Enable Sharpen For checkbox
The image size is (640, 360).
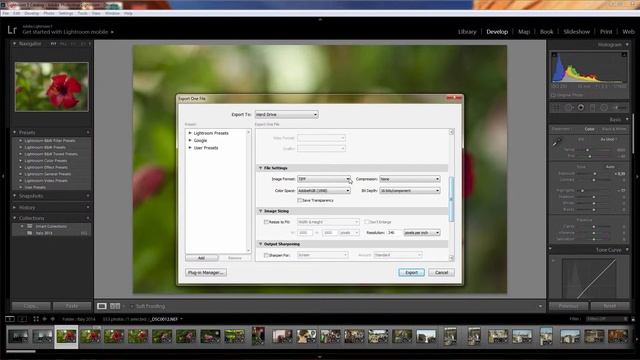[266, 255]
